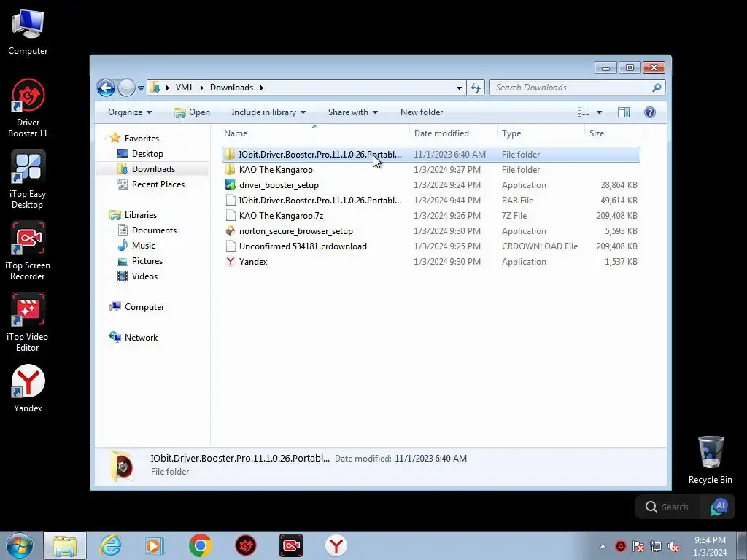The height and width of the screenshot is (560, 747).
Task: Expand Include in library menu
Action: [x=268, y=112]
